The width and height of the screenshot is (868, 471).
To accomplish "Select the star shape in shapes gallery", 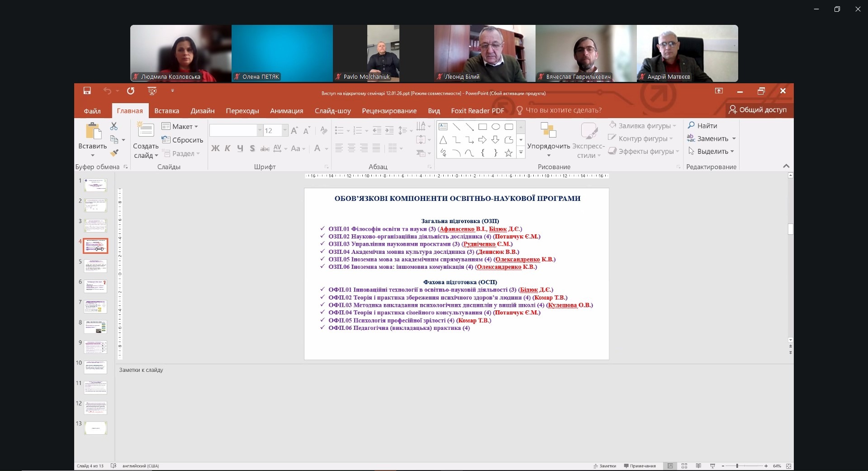I will (x=508, y=153).
